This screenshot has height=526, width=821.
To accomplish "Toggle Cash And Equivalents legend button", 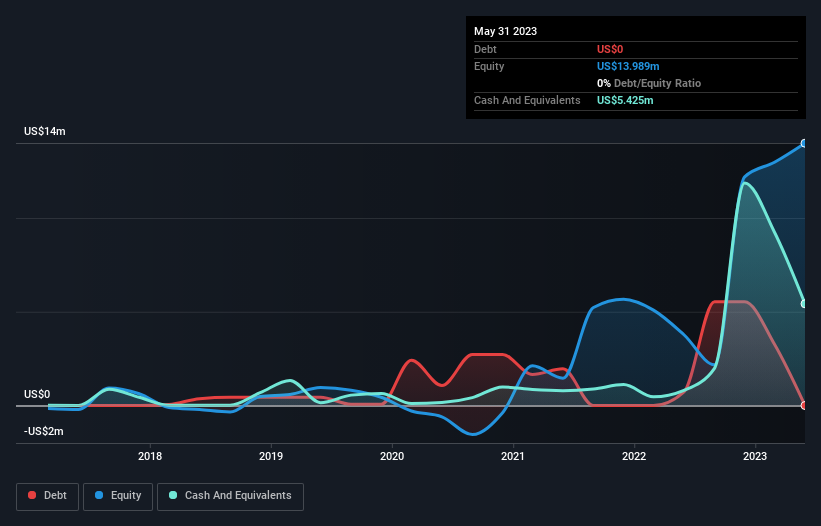I will point(230,496).
